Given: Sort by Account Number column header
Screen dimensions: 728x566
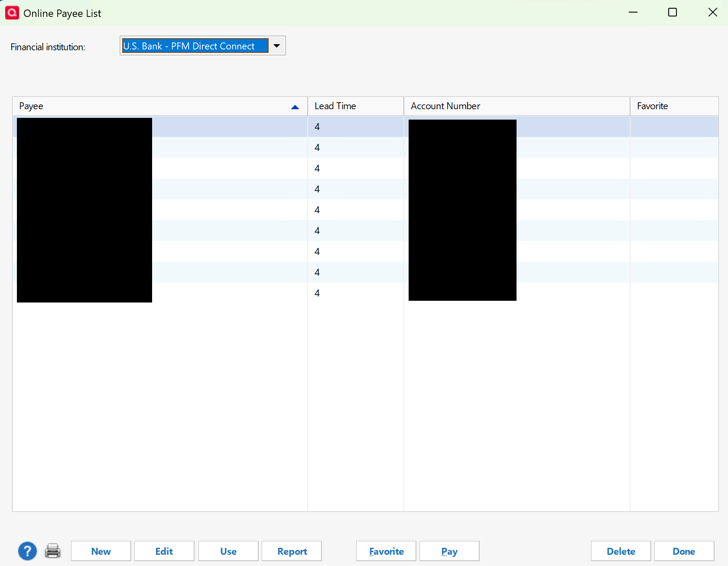Looking at the screenshot, I should point(517,106).
